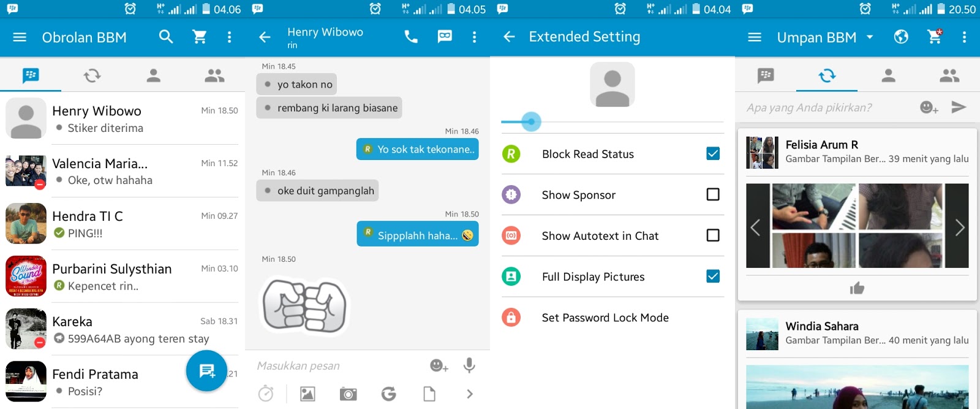
Task: Open camera attachment icon
Action: click(348, 394)
